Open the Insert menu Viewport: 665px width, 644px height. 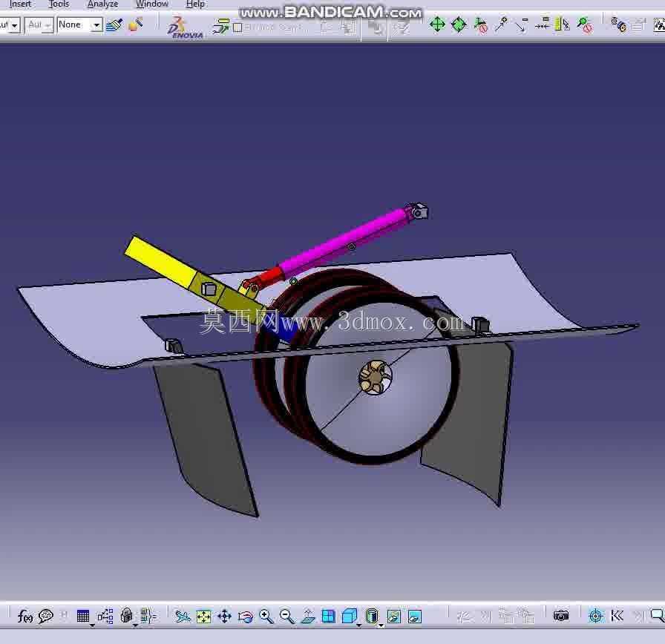tap(20, 4)
